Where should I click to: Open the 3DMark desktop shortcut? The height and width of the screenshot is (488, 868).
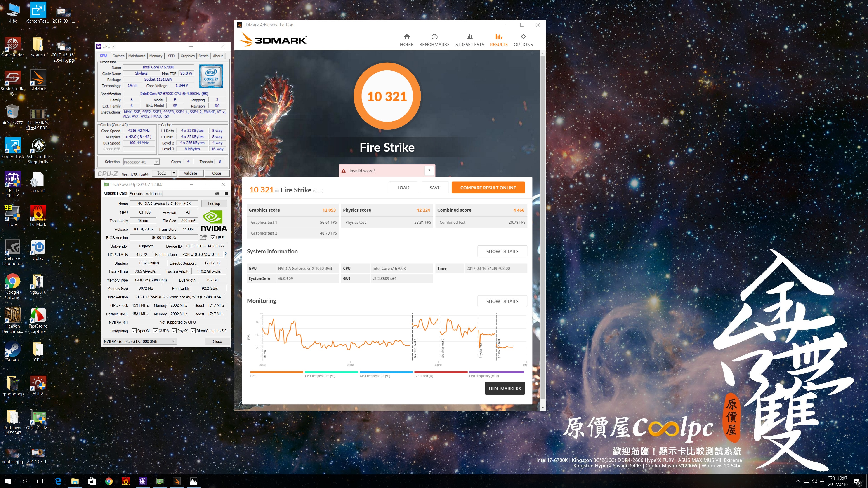click(38, 80)
